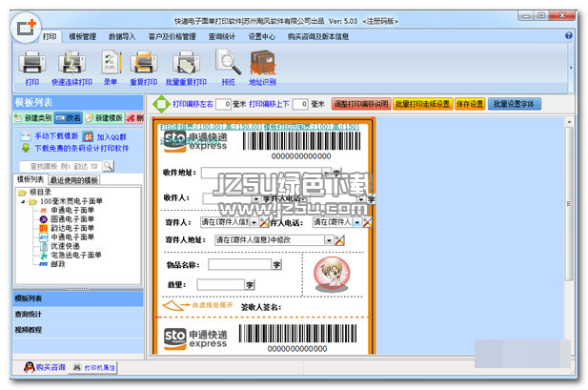Open the 查询统计 bottom navigation panel
588x390 pixels.
tap(78, 314)
